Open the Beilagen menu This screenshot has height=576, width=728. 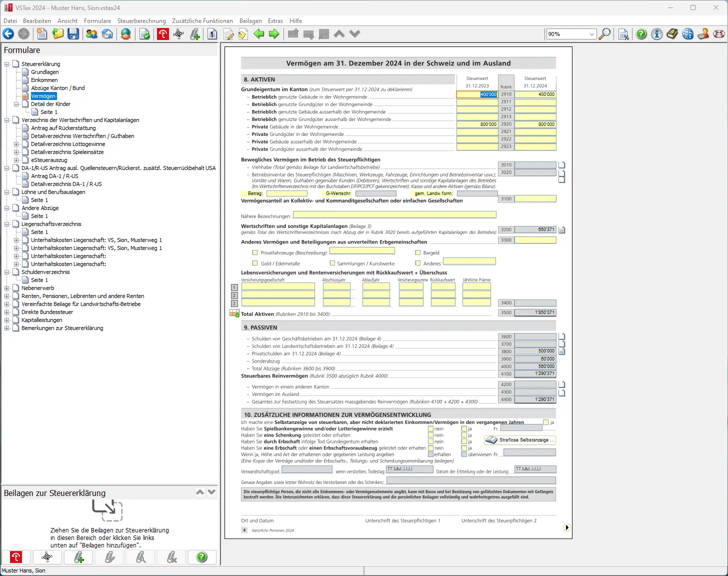[x=250, y=21]
